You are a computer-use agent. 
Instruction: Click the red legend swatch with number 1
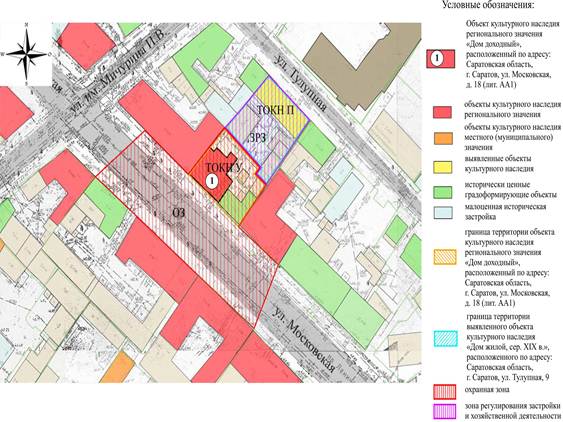(x=441, y=59)
